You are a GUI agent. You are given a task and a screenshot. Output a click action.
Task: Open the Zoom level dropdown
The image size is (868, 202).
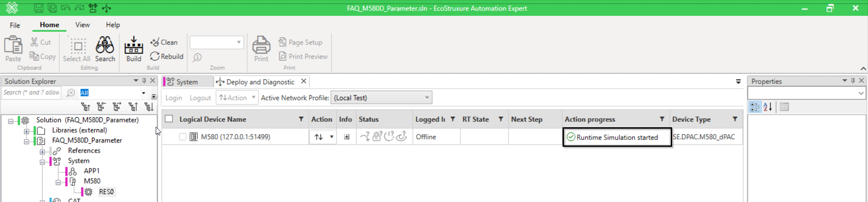click(239, 42)
